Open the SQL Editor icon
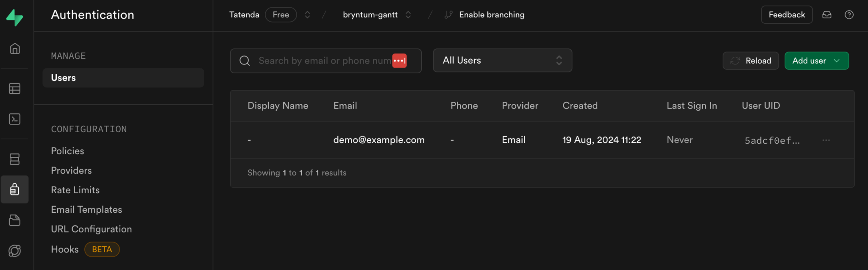Image resolution: width=868 pixels, height=270 pixels. [x=15, y=119]
